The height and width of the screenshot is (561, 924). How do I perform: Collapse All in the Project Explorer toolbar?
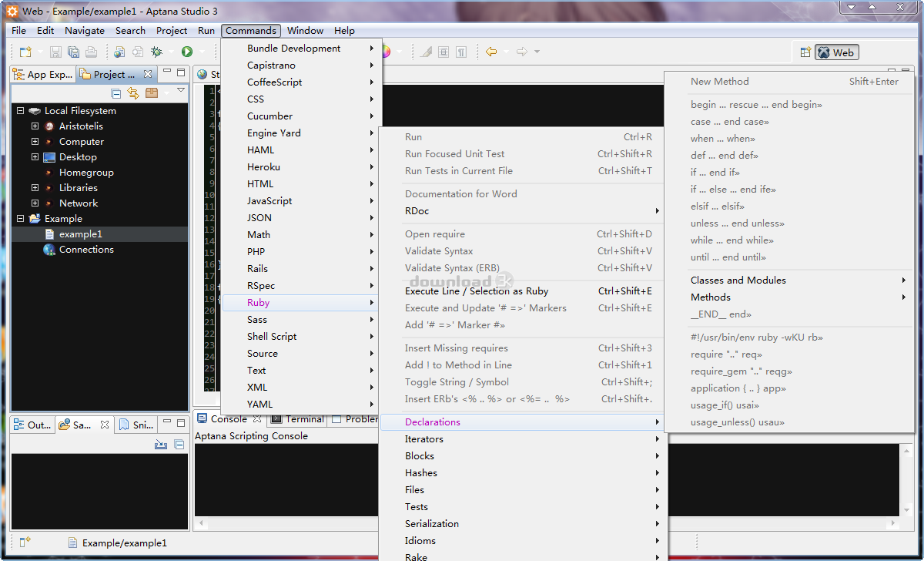click(116, 93)
